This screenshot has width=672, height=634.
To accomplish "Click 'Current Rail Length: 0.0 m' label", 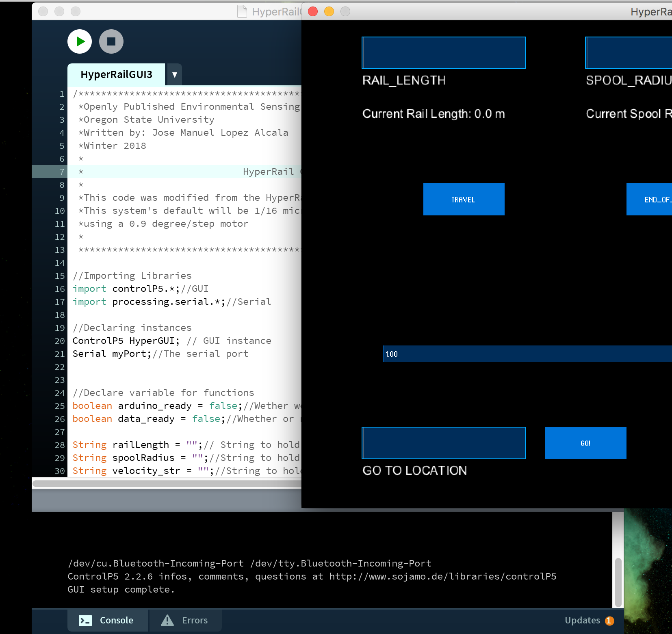I will (x=434, y=114).
